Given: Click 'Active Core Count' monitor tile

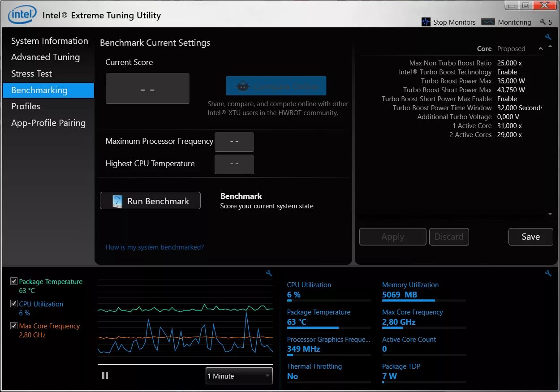Looking at the screenshot, I should (424, 346).
